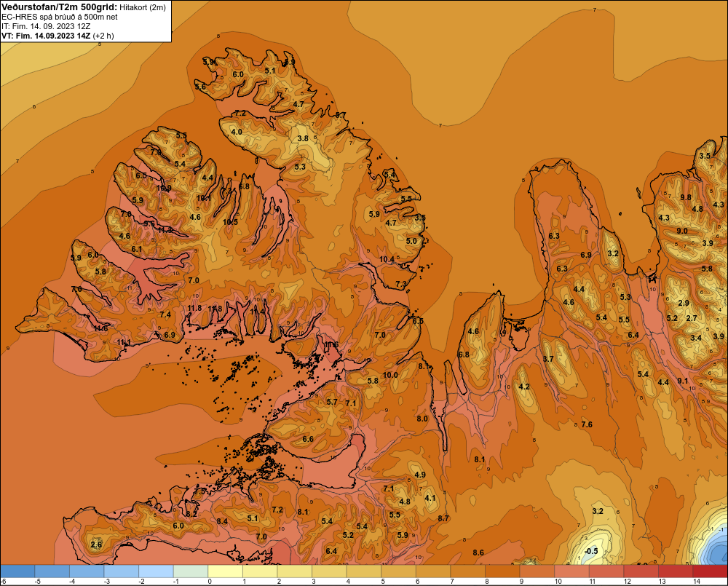
Task: Click the '2.9' temperature label
Action: tap(684, 303)
